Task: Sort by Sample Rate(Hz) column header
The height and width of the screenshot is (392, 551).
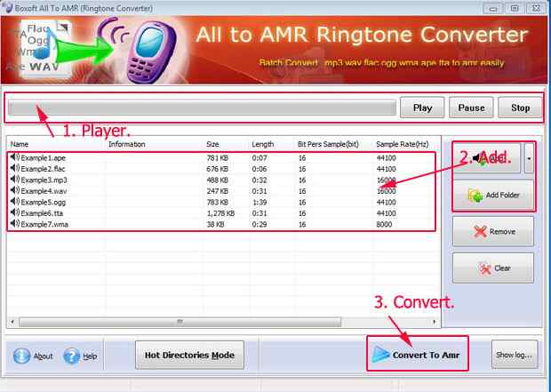Action: [x=403, y=144]
